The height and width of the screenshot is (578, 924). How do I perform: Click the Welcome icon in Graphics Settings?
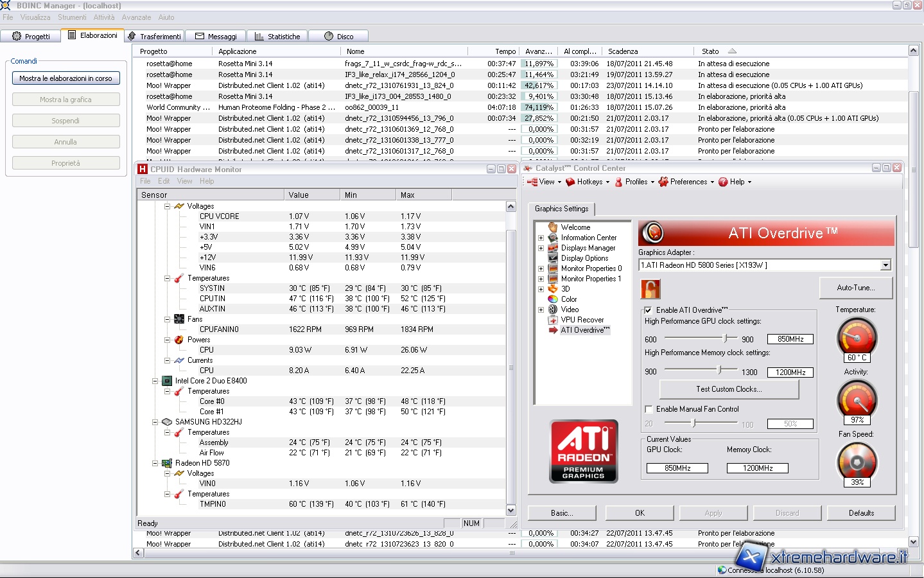point(553,227)
